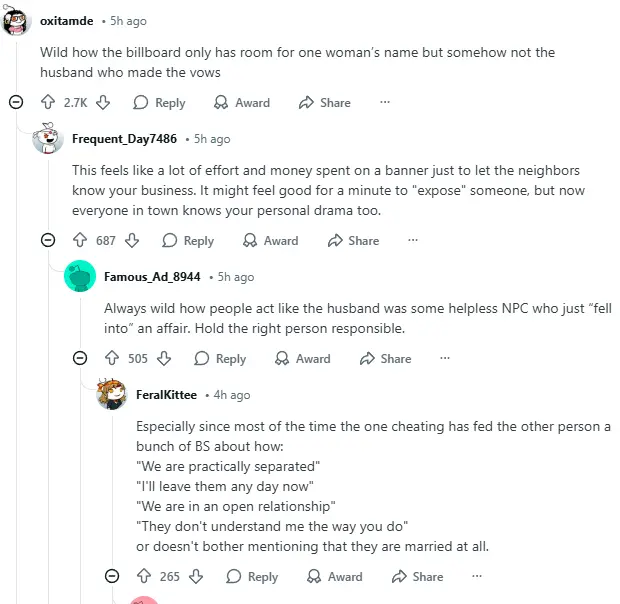Viewport: 620px width, 604px height.
Task: Open more options on FeralKittee's comment
Action: [477, 576]
